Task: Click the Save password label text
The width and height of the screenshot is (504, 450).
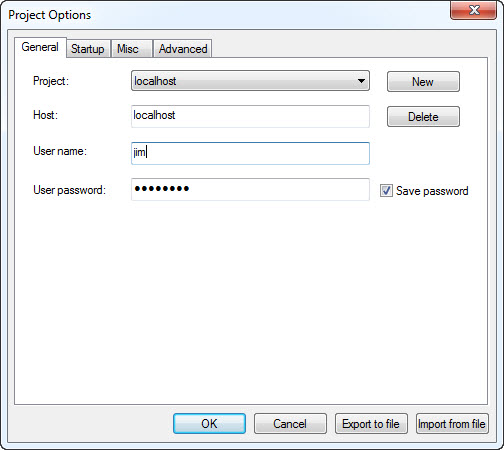Action: pyautogui.click(x=432, y=191)
